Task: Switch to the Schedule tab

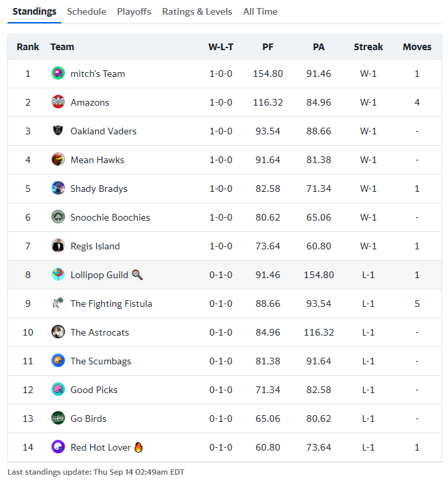Action: coord(86,11)
